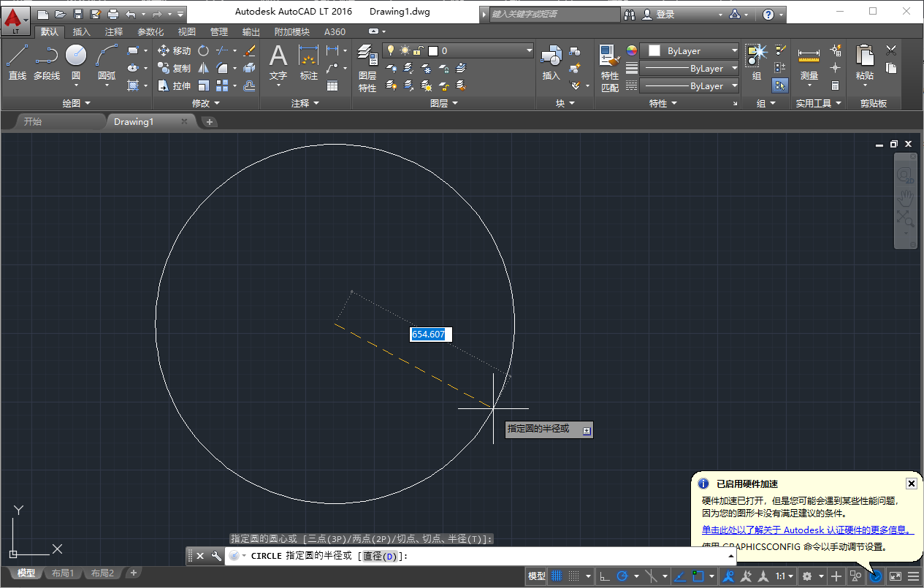This screenshot has width=924, height=588.
Task: Toggle object snap tracking in status bar
Action: pyautogui.click(x=680, y=576)
